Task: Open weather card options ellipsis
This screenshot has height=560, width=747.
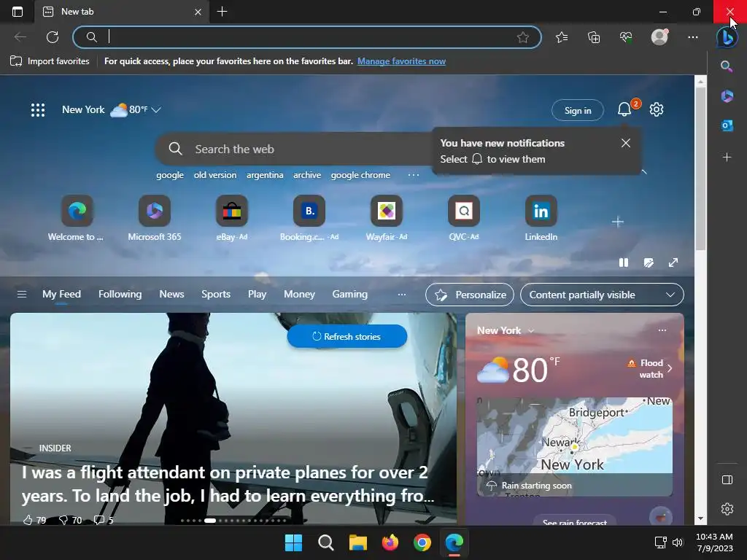Action: pyautogui.click(x=662, y=330)
